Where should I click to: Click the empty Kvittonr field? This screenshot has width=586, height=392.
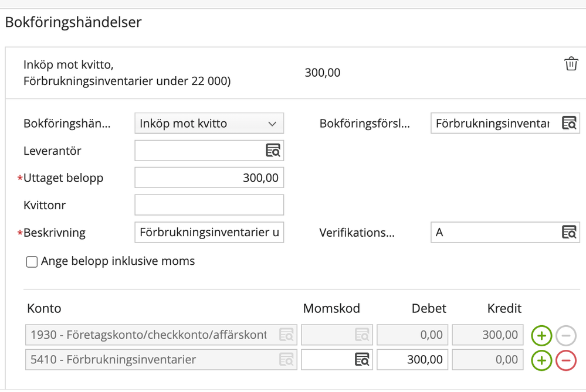209,205
